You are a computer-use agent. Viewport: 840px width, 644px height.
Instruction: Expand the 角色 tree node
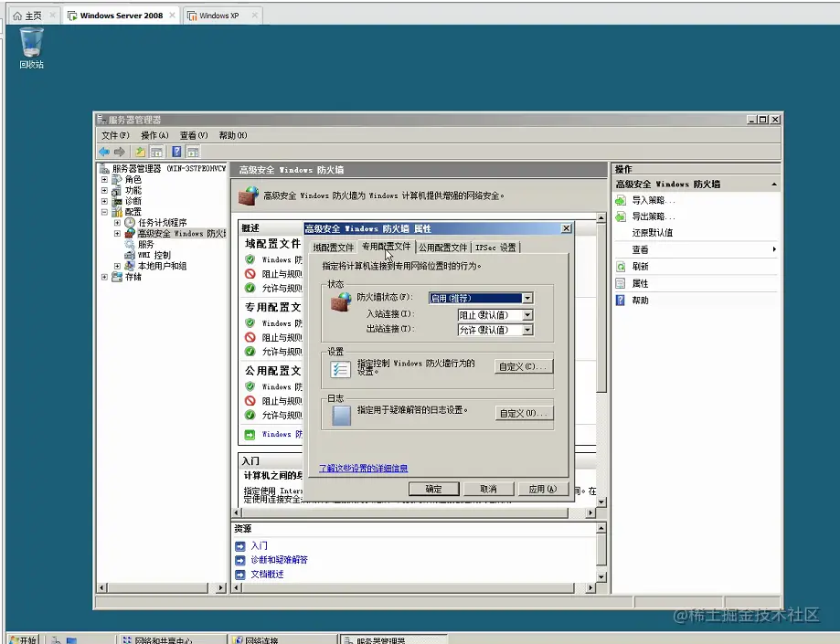coord(104,179)
